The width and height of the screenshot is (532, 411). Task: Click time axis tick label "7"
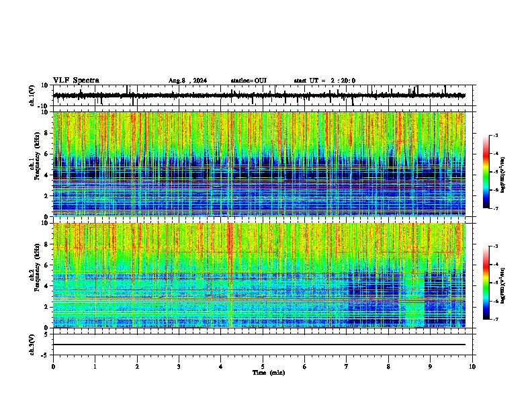[x=347, y=367]
